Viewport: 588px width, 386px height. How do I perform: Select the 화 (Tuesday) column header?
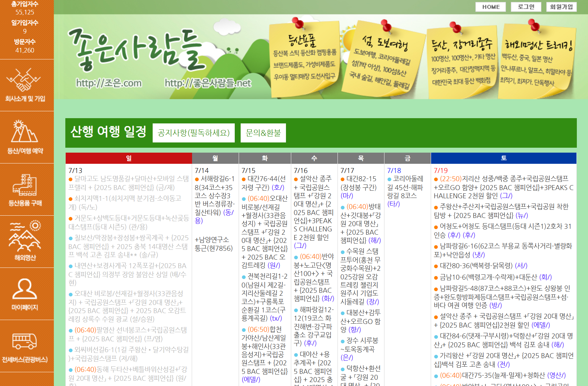click(x=265, y=158)
